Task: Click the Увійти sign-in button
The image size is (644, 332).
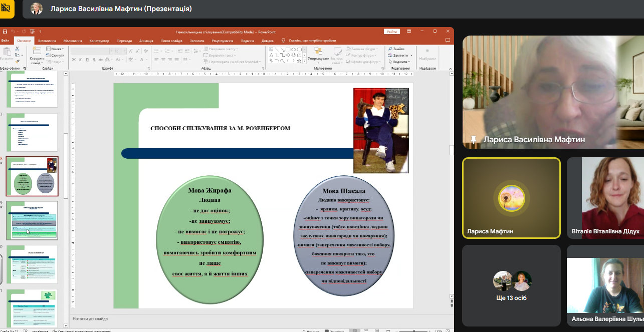Action: point(391,32)
